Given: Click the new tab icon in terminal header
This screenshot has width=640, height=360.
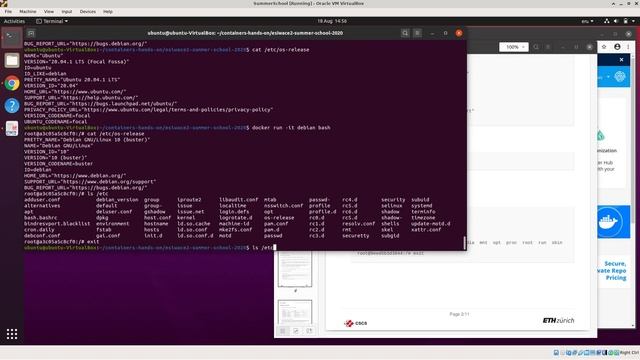Looking at the screenshot, I should pos(31,33).
